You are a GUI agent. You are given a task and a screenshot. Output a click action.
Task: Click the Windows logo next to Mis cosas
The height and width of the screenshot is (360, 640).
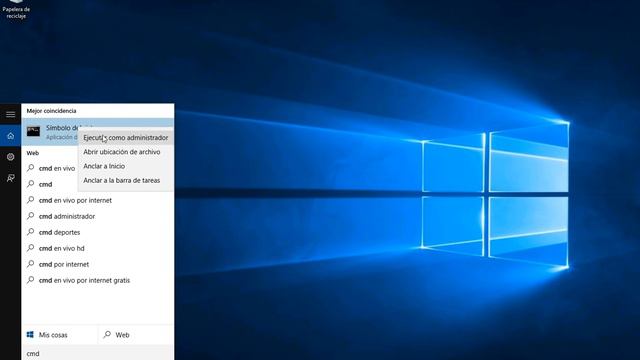tap(30, 335)
